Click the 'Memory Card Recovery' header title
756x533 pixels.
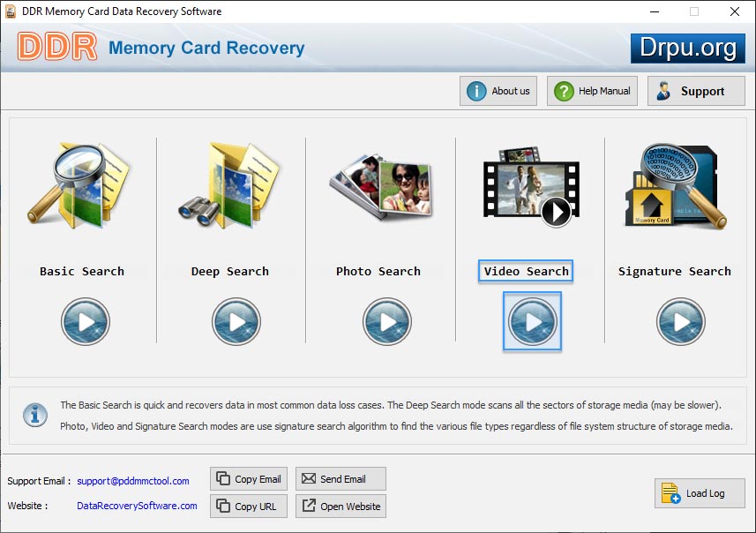click(206, 49)
